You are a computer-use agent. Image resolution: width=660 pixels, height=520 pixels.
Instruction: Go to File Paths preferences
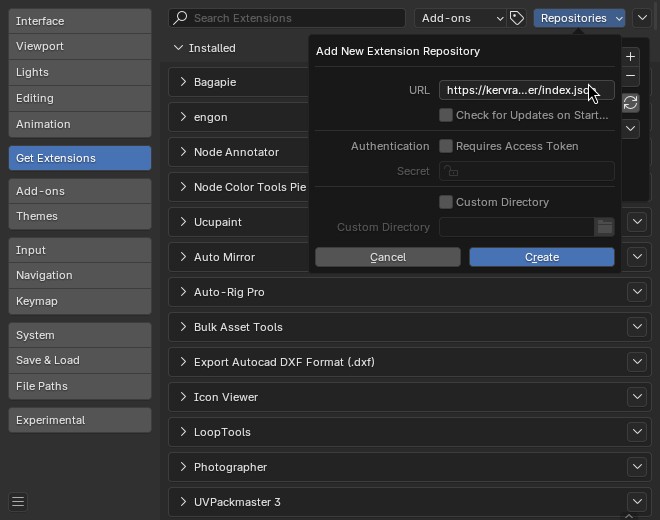pyautogui.click(x=80, y=387)
